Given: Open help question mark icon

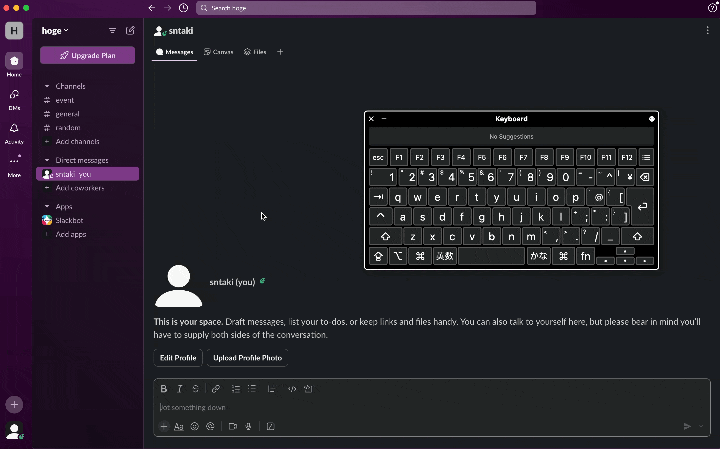Looking at the screenshot, I should (712, 8).
